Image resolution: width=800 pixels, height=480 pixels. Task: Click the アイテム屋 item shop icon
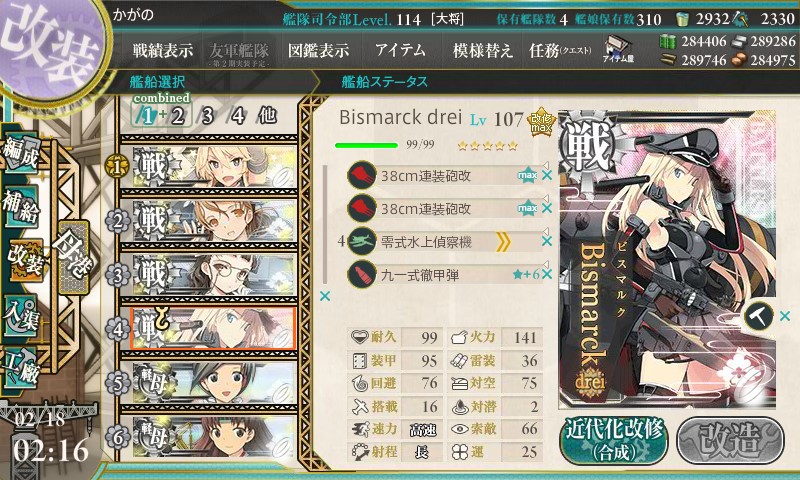click(x=617, y=49)
